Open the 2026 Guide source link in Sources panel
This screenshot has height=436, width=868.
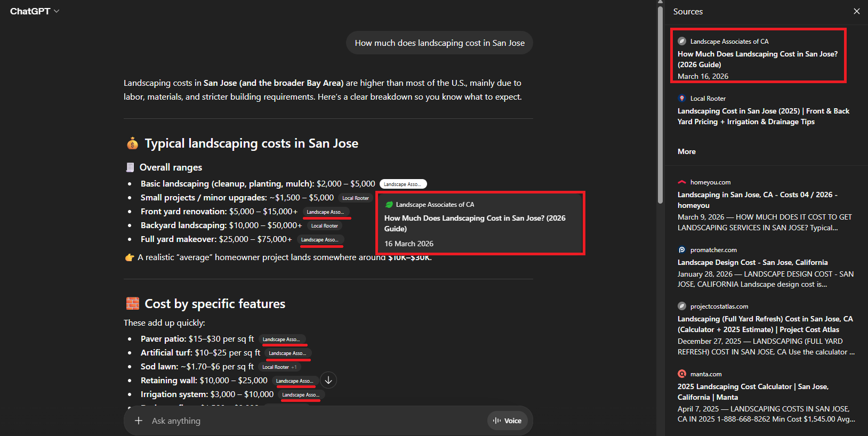coord(758,59)
